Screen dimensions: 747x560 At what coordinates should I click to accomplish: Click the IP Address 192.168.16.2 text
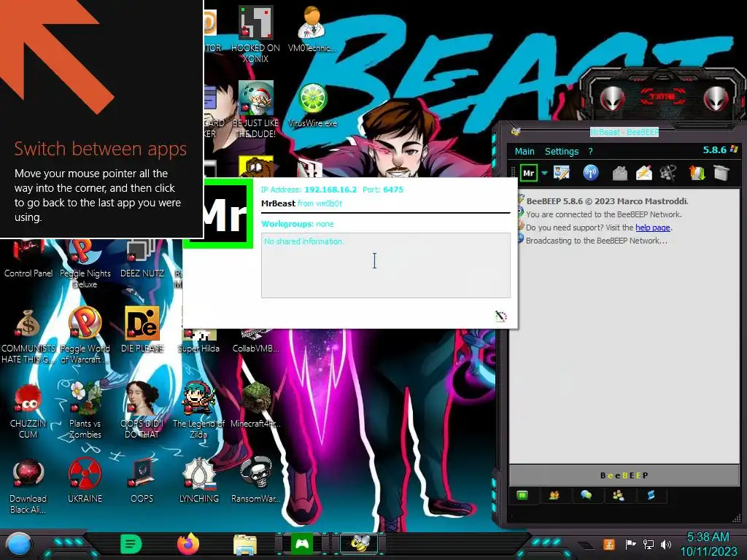309,190
